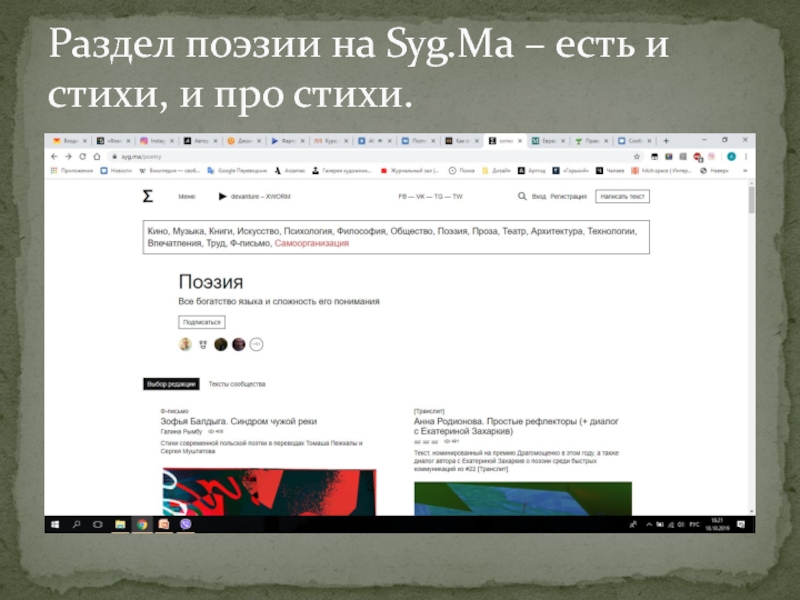The image size is (800, 600).
Task: Open the Новости bookmark
Action: click(x=116, y=171)
